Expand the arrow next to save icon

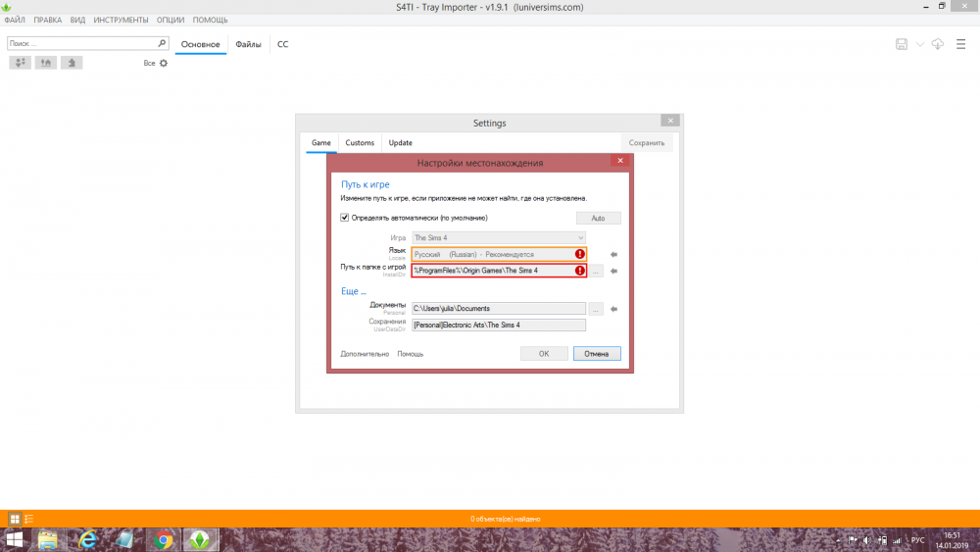tap(920, 44)
